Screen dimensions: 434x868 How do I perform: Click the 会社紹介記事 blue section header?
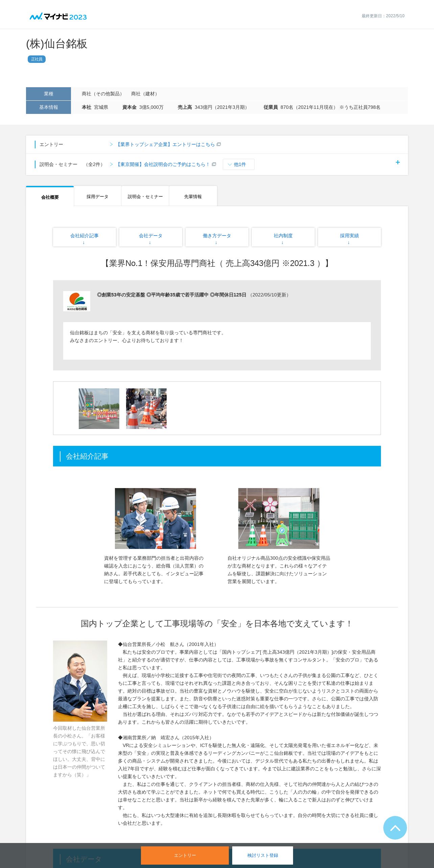click(217, 456)
